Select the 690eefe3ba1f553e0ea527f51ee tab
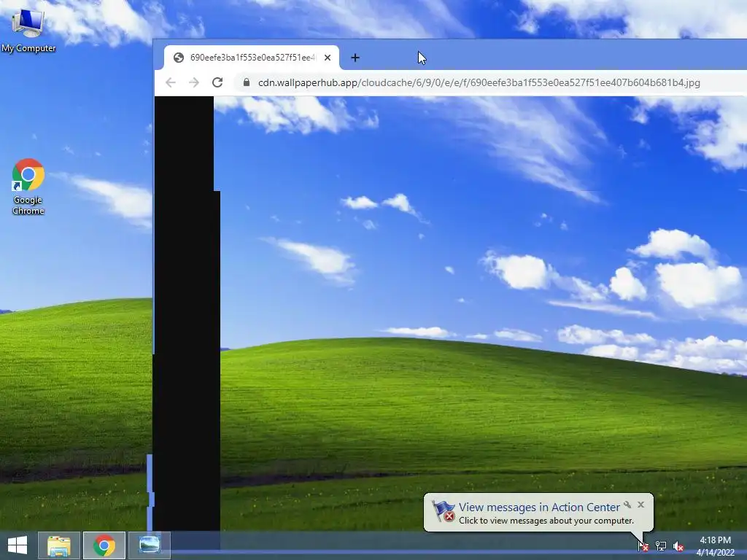 [x=252, y=58]
